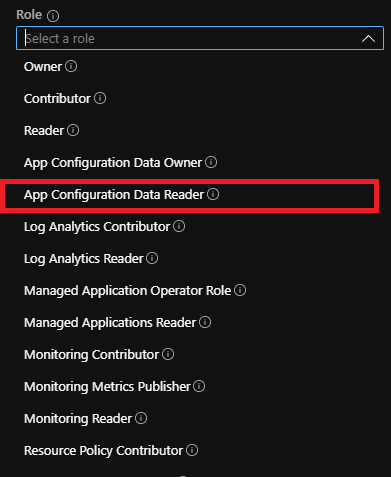Viewport: 391px width, 477px height.
Task: Show info for Log Analytics Contributor
Action: pyautogui.click(x=179, y=226)
